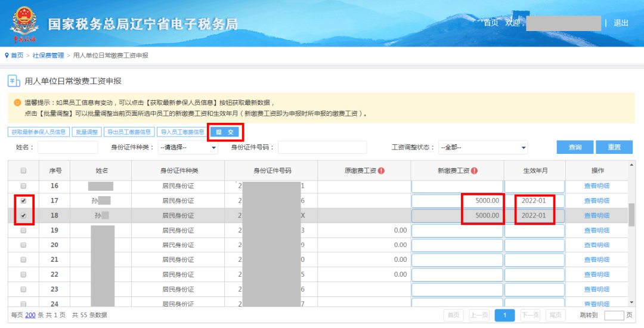Viewport: 644px width, 328px height.
Task: Click 居民身份证 cell in row 17
Action: click(178, 201)
